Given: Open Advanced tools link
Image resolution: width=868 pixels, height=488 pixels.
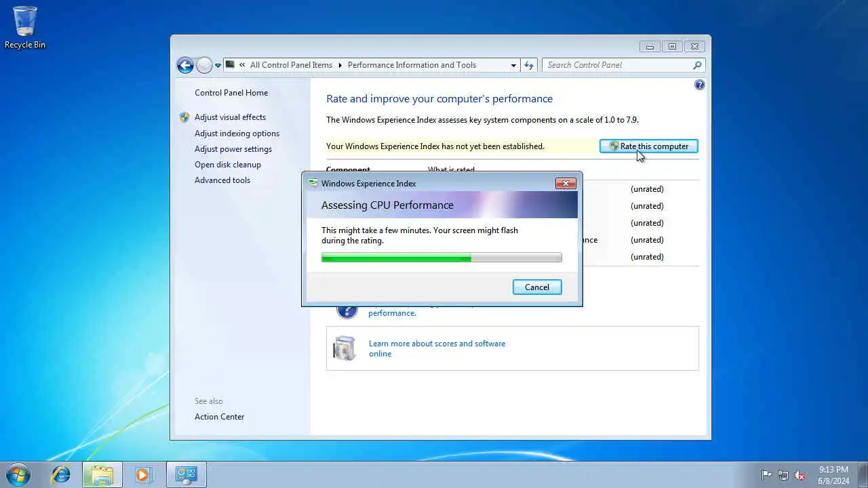Looking at the screenshot, I should pyautogui.click(x=222, y=180).
